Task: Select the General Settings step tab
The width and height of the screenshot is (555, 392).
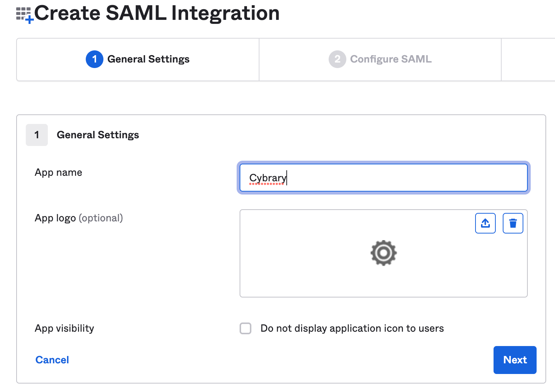Action: click(x=138, y=60)
